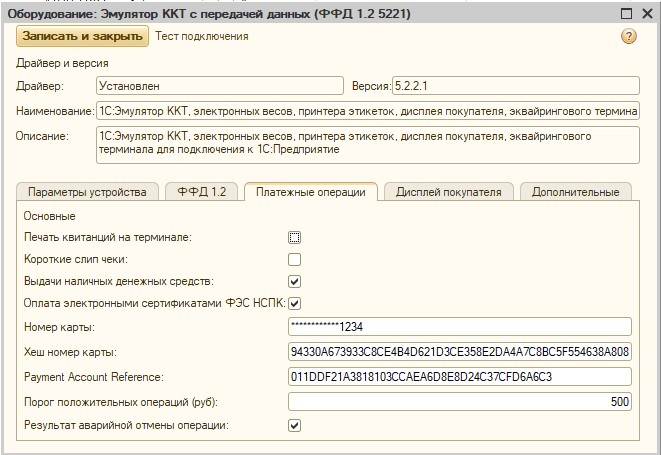Screen dimensions: 661x455
Task: Toggle "Оплата электронными сертификатами ФЭС НСПК"
Action: [295, 303]
